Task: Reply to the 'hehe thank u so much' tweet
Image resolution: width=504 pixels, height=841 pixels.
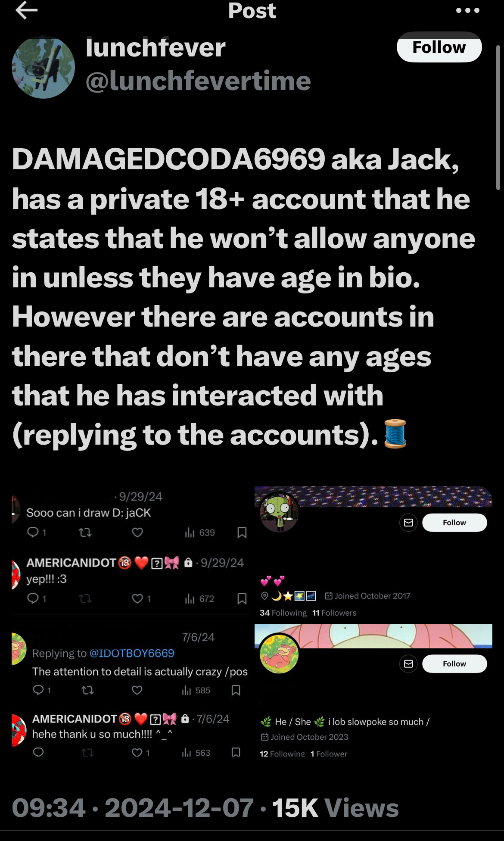Action: 38,752
